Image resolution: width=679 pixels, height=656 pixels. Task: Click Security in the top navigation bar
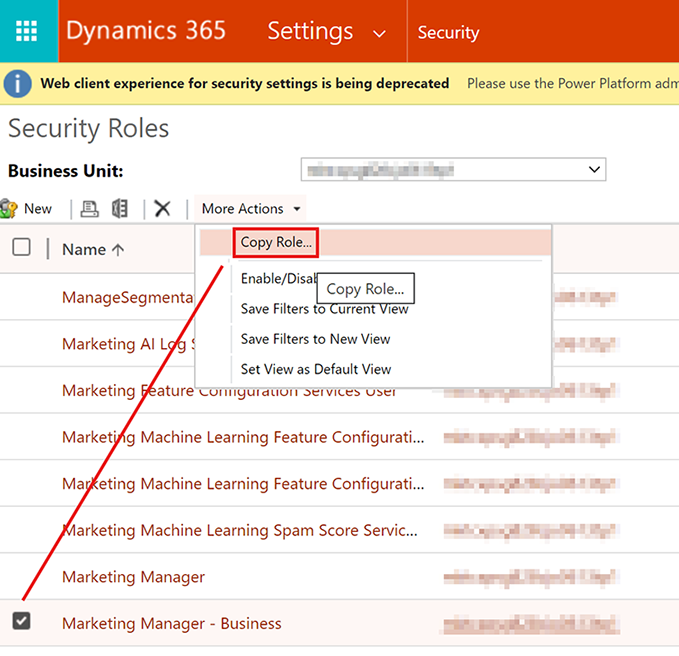point(448,33)
